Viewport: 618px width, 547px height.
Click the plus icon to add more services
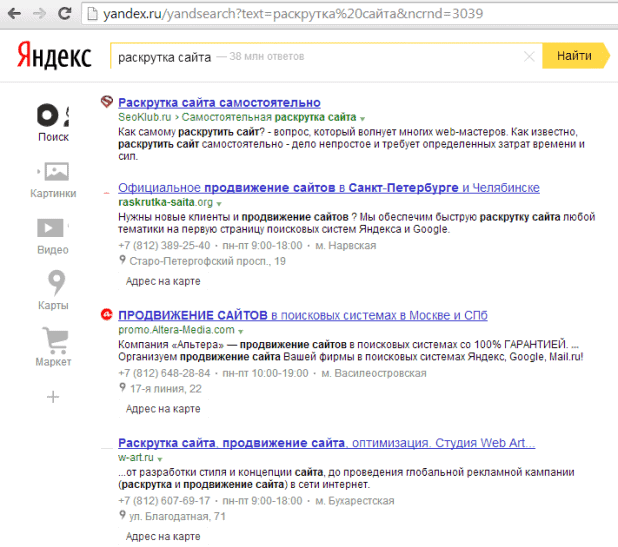[53, 396]
